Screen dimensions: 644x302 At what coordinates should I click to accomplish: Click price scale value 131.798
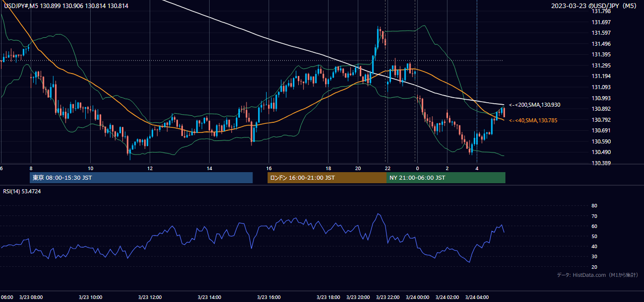point(601,11)
